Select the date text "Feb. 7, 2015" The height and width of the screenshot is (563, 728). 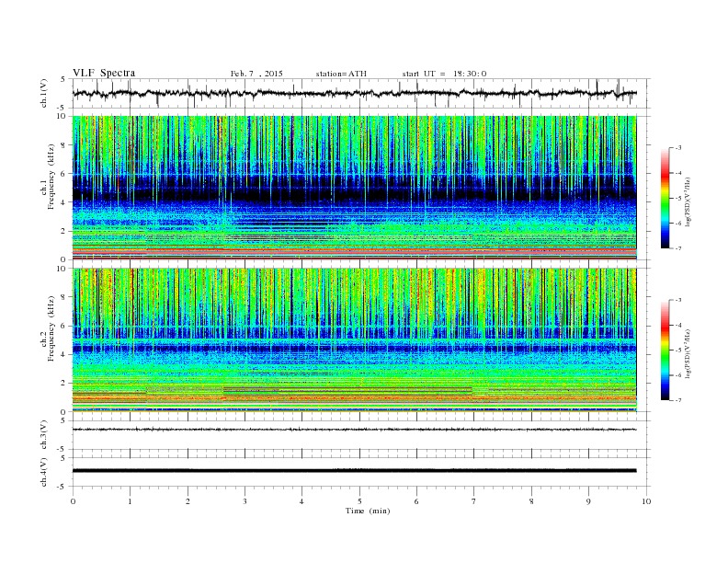256,74
